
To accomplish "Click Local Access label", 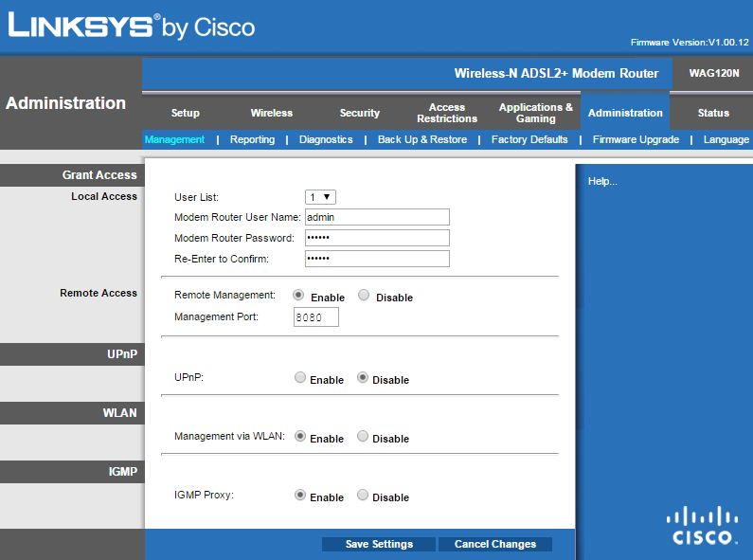I will click(x=104, y=196).
